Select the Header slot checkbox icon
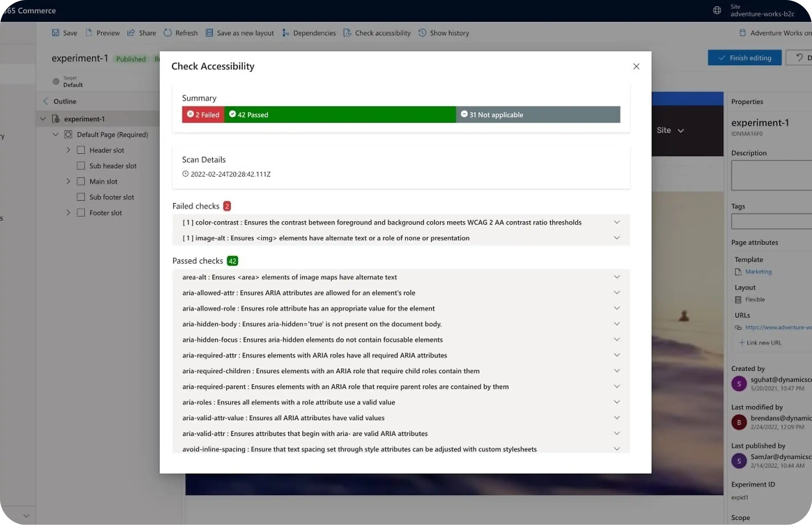This screenshot has width=812, height=525. coord(81,150)
